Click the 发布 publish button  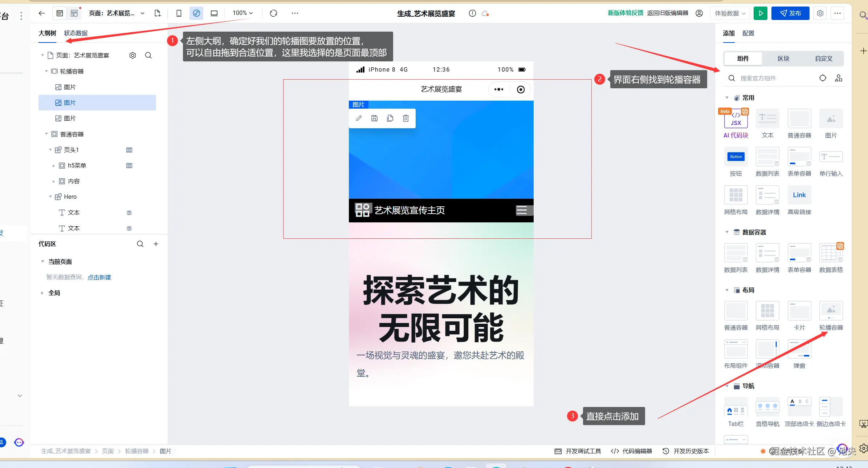tap(790, 13)
